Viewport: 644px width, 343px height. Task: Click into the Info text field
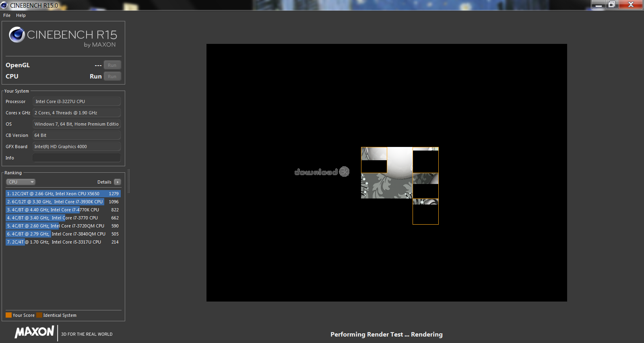point(76,158)
